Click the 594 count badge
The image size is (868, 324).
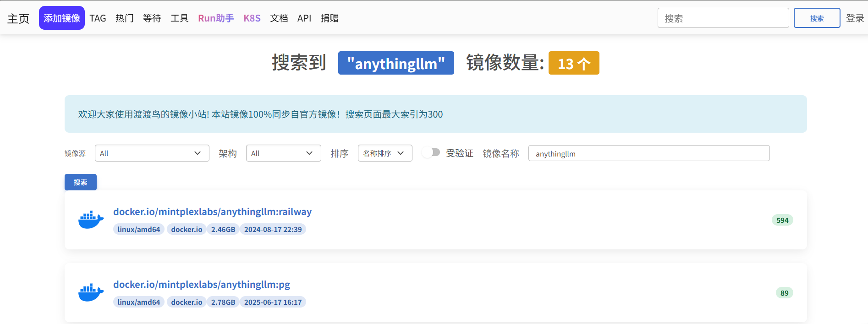point(782,220)
